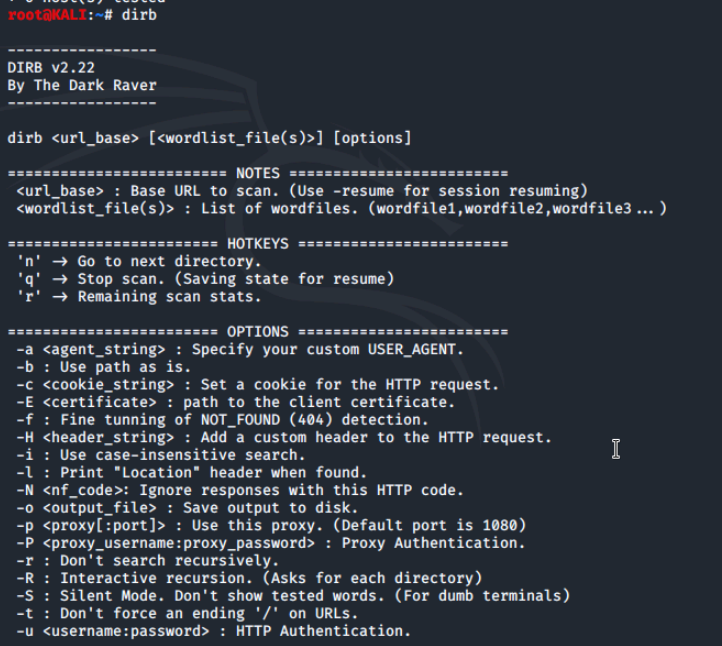
Task: Click the -u <username:password> option line
Action: pyautogui.click(x=214, y=631)
